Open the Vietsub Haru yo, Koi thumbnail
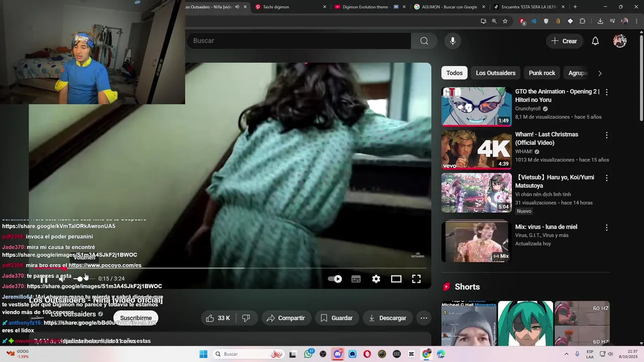644x362 pixels. pos(476,193)
